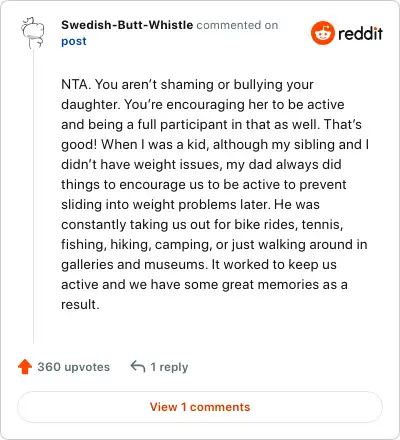Viewport: 400px width, 440px height.
Task: Collapse the comment via vertical thread line
Action: click(33, 197)
